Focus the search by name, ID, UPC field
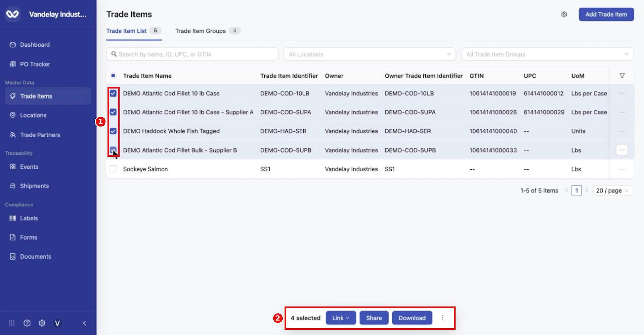Viewport: 644px width, 335px height. 192,54
